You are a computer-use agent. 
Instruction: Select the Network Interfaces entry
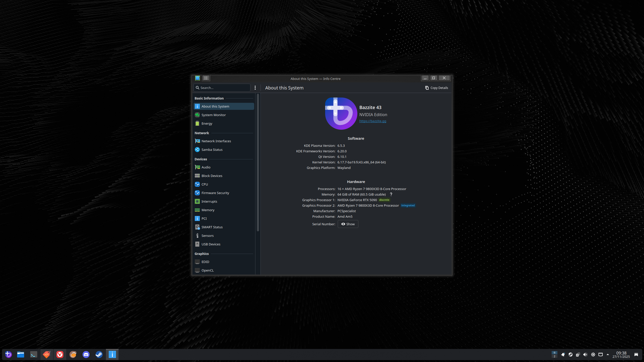216,141
